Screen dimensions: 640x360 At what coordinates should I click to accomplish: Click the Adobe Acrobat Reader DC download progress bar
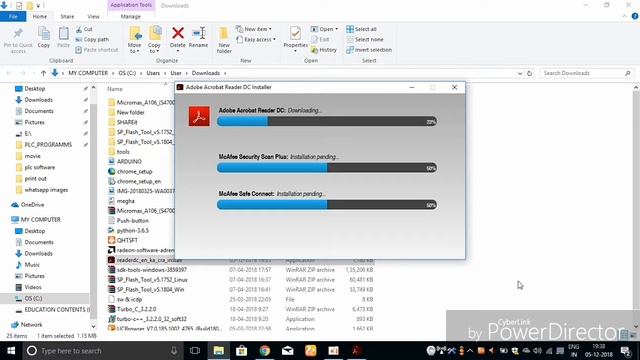[x=327, y=122]
